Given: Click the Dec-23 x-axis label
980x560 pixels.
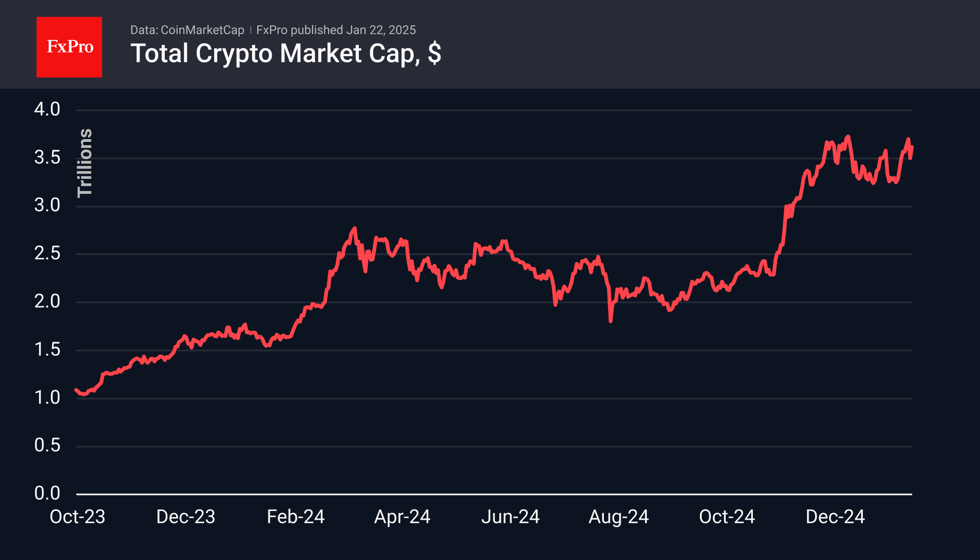Looking at the screenshot, I should [186, 517].
